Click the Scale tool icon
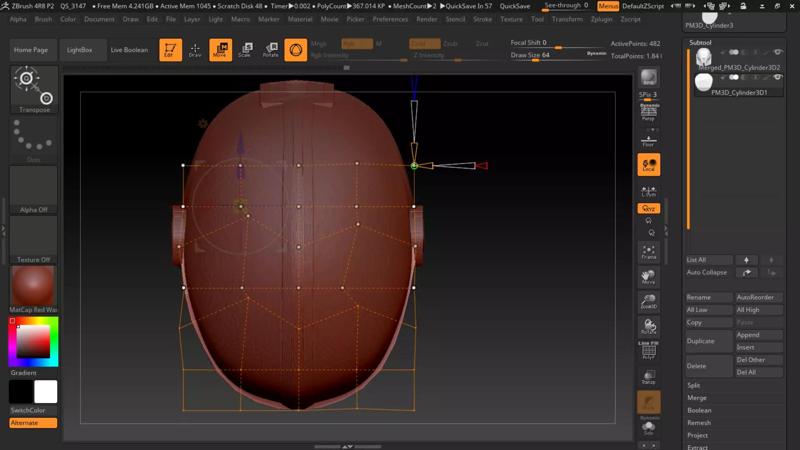The width and height of the screenshot is (800, 450). [245, 50]
